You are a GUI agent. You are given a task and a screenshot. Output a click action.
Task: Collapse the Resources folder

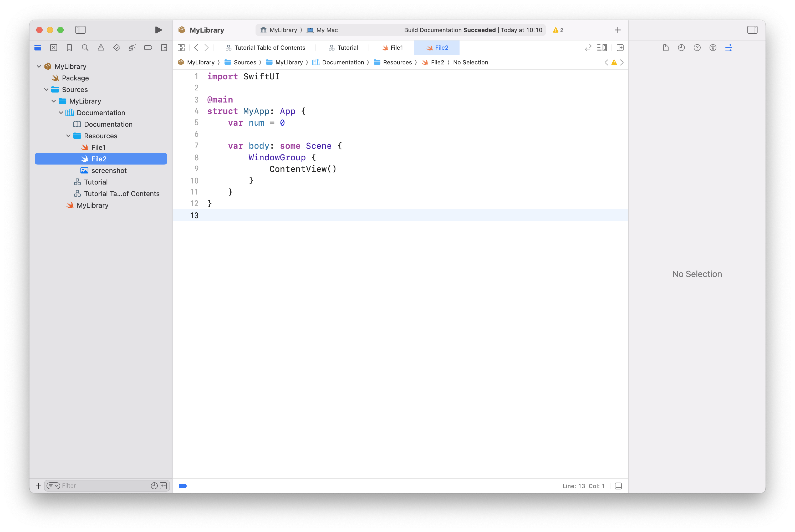68,136
